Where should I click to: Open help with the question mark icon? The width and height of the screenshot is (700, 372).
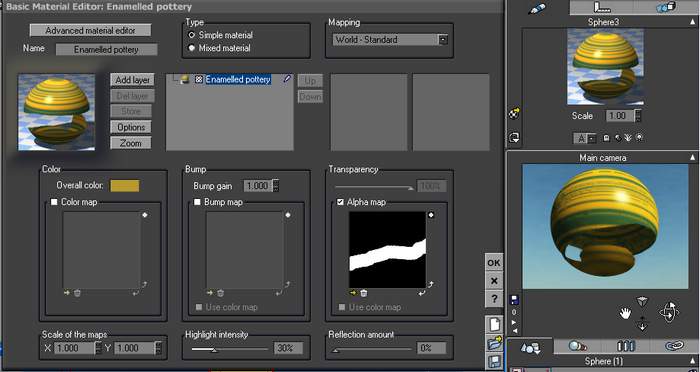click(x=494, y=299)
